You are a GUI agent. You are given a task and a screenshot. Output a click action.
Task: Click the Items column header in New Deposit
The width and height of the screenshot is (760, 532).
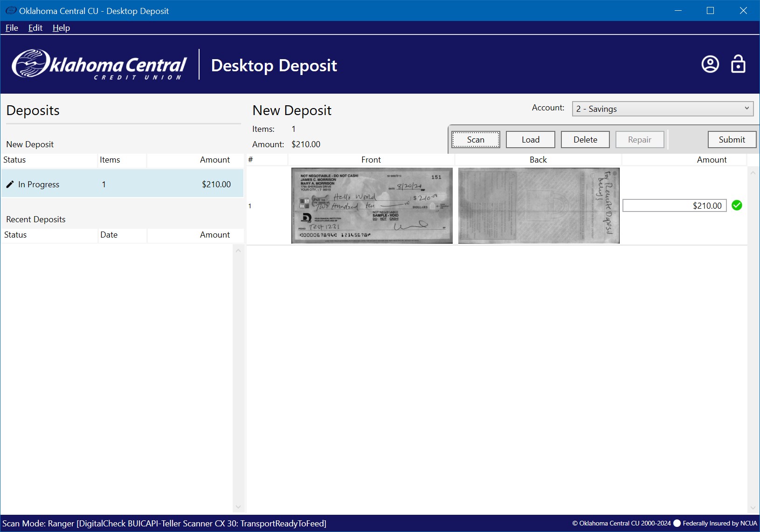121,160
